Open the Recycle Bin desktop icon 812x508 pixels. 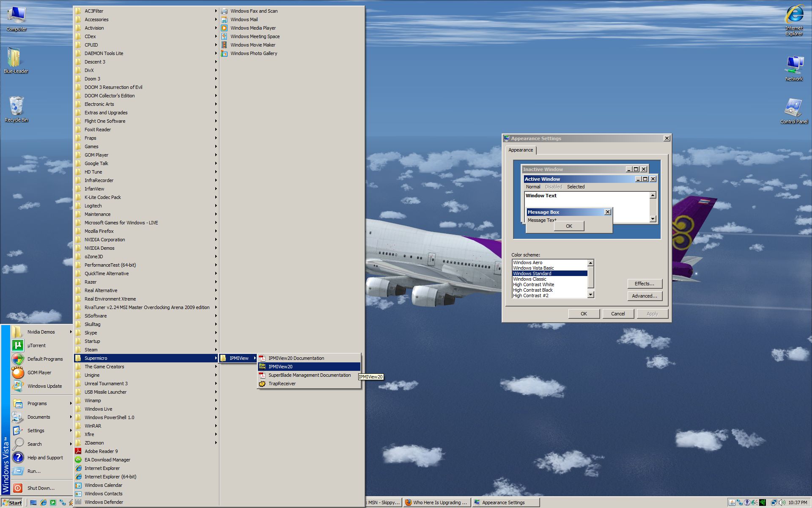point(16,109)
